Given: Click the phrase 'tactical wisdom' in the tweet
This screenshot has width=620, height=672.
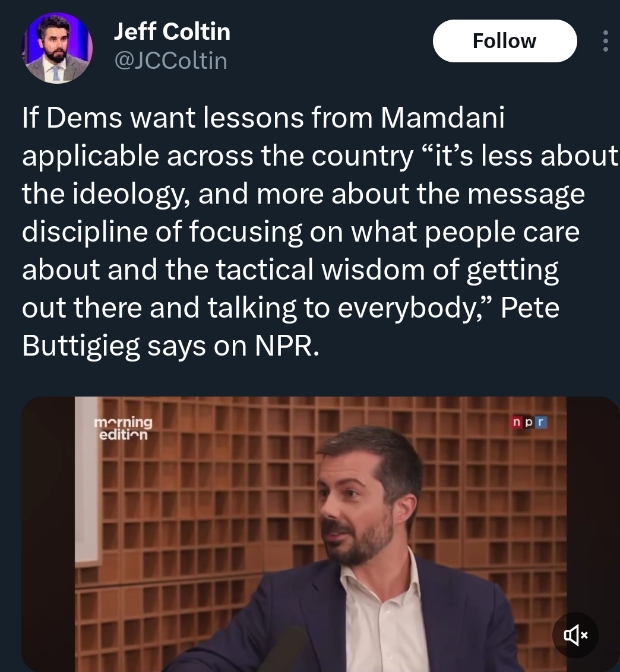Looking at the screenshot, I should tap(320, 270).
